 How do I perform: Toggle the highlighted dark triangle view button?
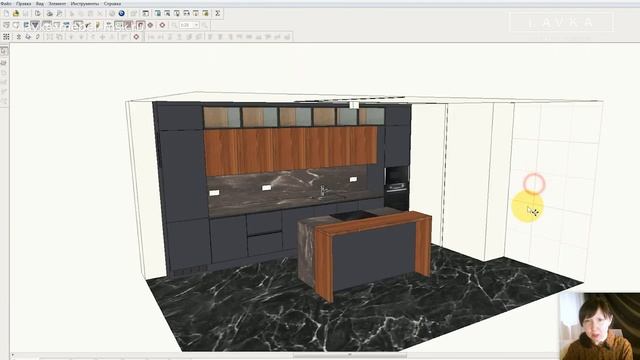[x=36, y=25]
